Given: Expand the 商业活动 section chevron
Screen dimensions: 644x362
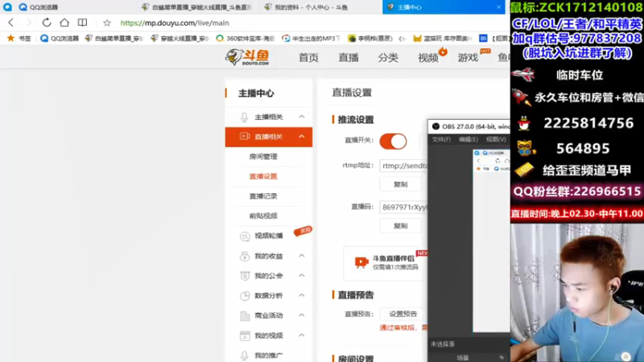Looking at the screenshot, I should tap(302, 315).
